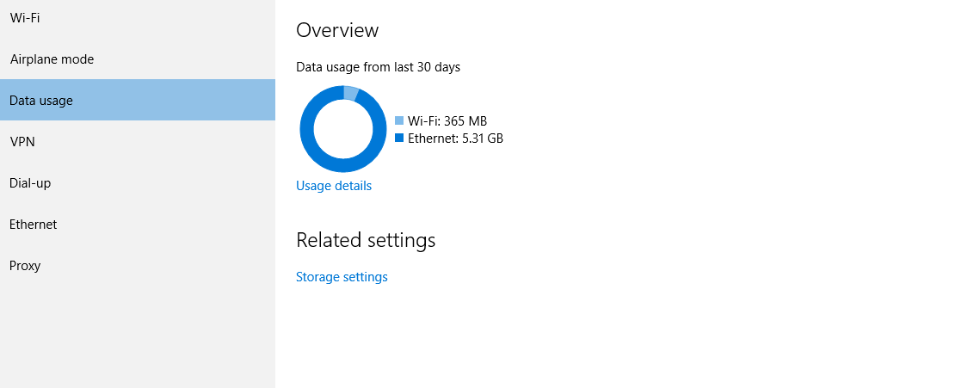This screenshot has height=388, width=980.
Task: Click the Related settings heading
Action: (366, 240)
